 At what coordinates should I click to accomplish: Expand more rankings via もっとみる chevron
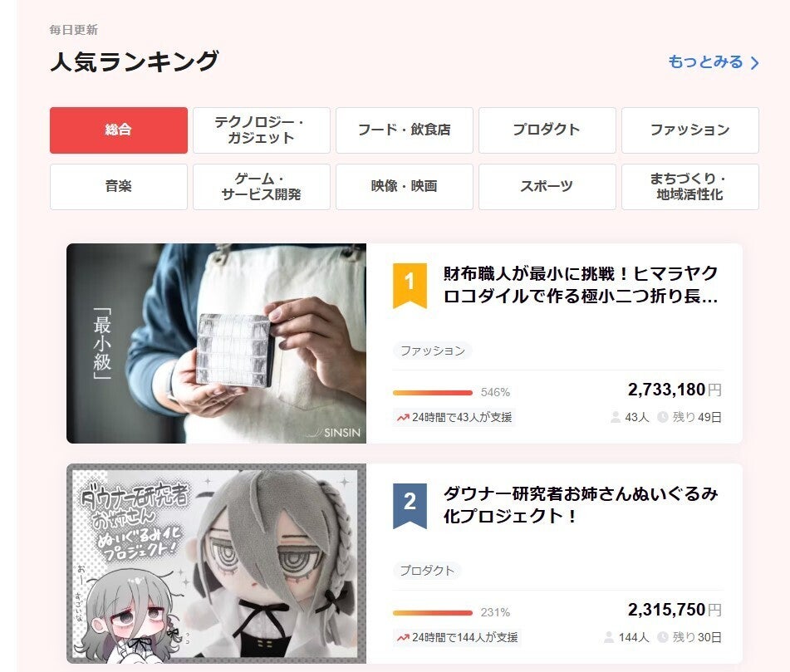(x=754, y=63)
